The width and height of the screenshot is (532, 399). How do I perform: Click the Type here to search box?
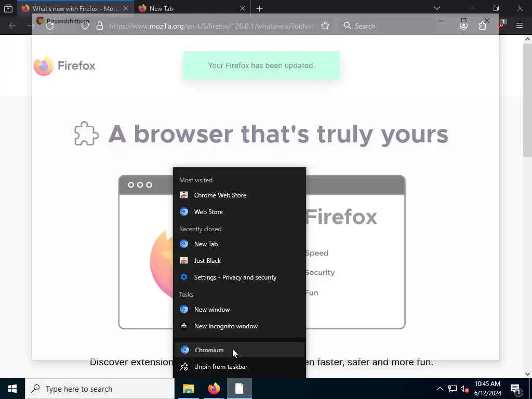pos(100,389)
